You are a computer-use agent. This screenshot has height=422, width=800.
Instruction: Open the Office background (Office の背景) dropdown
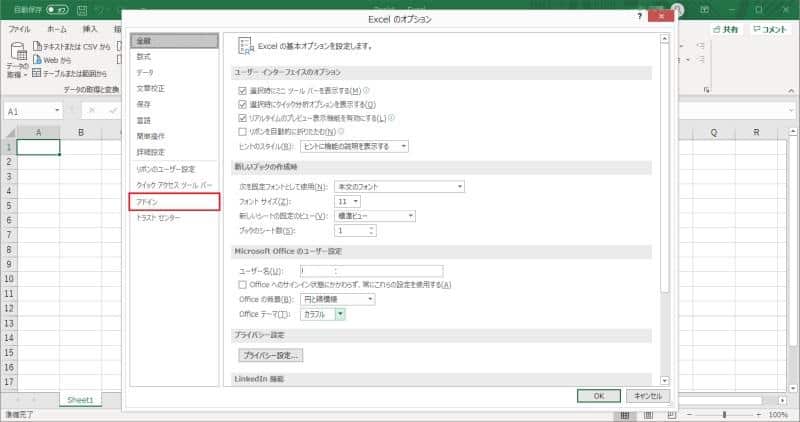338,300
